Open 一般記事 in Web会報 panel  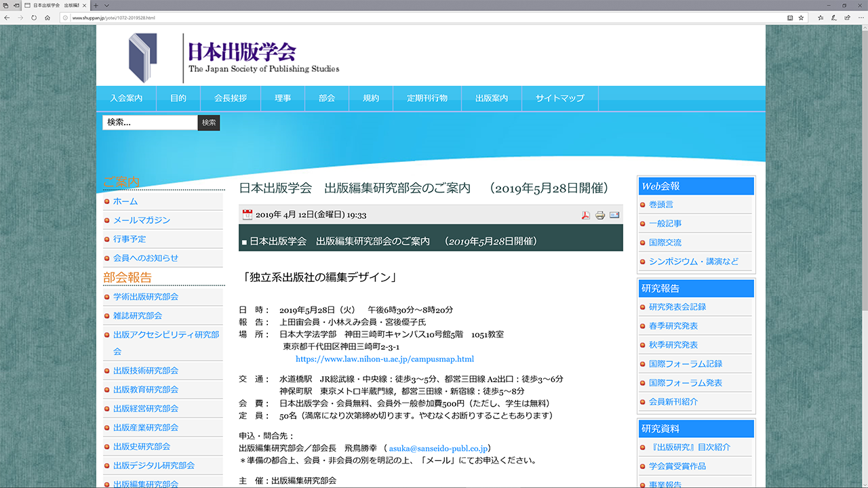(x=665, y=224)
